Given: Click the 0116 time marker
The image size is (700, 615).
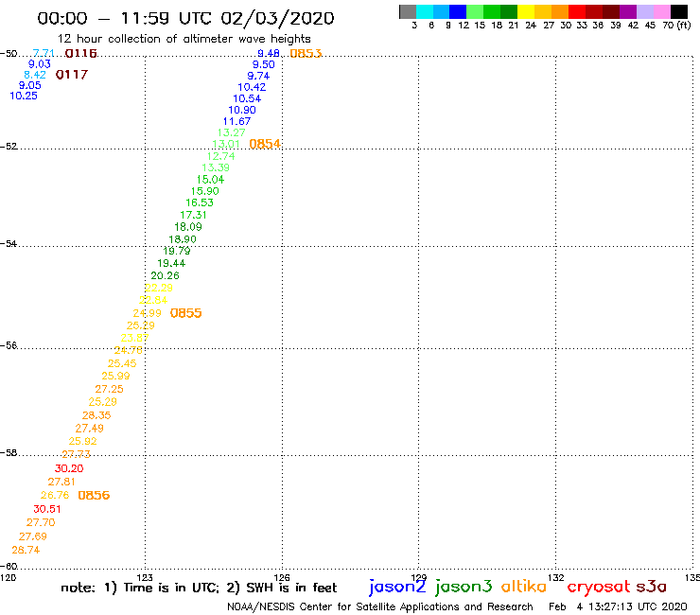Looking at the screenshot, I should pos(80,54).
